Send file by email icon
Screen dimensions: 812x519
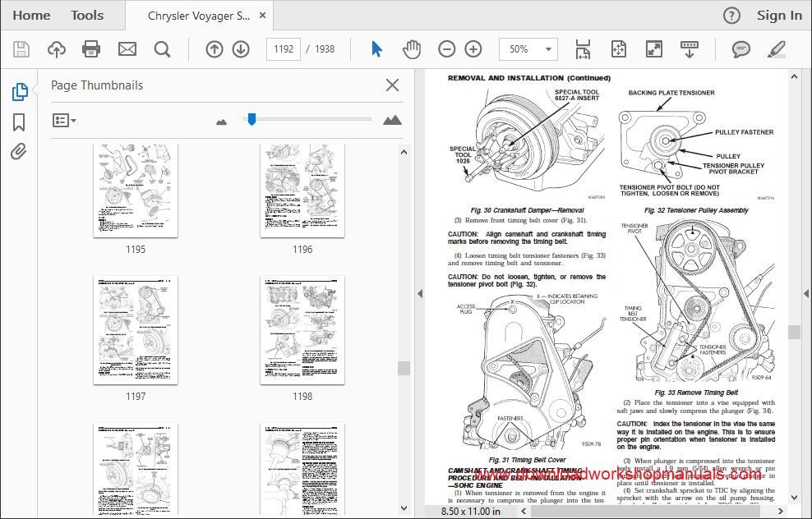coord(127,49)
